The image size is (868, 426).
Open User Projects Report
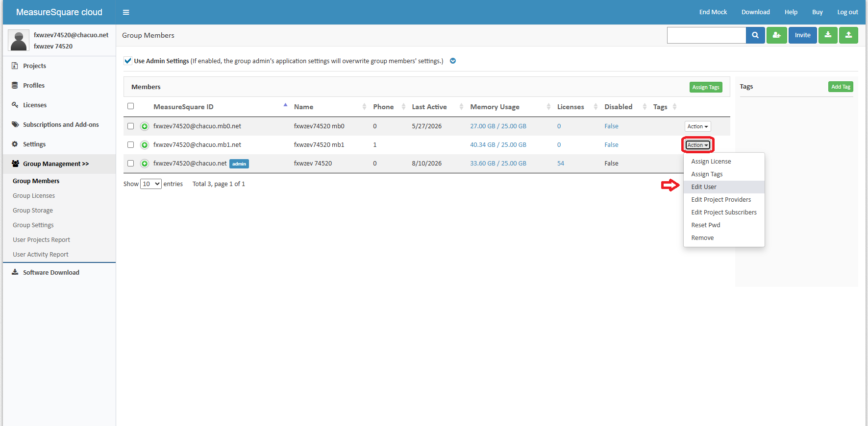coord(42,240)
